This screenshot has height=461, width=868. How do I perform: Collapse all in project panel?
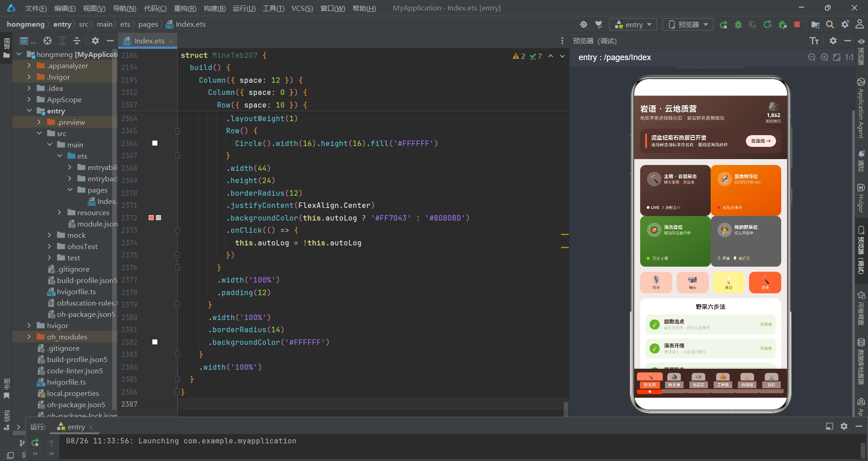pyautogui.click(x=77, y=41)
